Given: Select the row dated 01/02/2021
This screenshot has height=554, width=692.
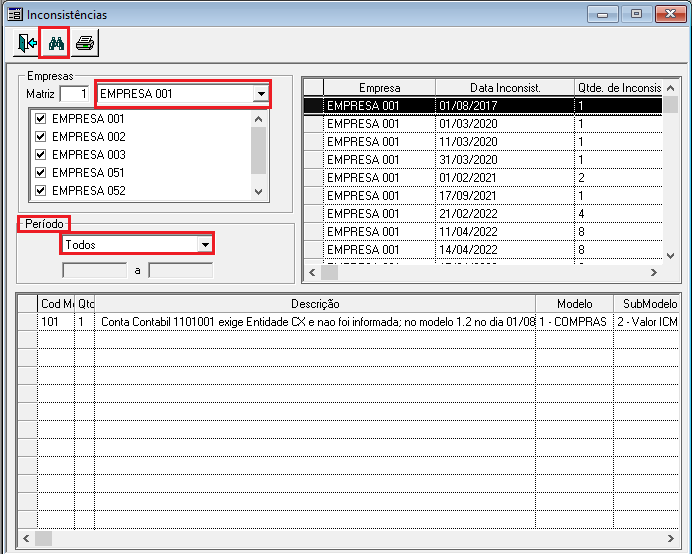Looking at the screenshot, I should 483,178.
